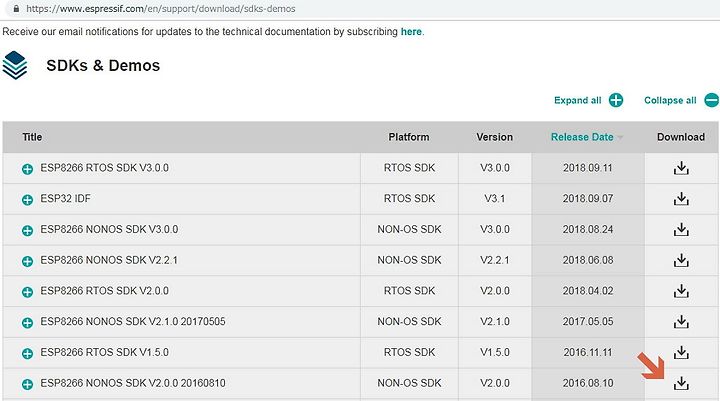Image resolution: width=720 pixels, height=401 pixels.
Task: Download ESP8266 NONOS SDK V2.0.0 20160810
Action: 681,383
